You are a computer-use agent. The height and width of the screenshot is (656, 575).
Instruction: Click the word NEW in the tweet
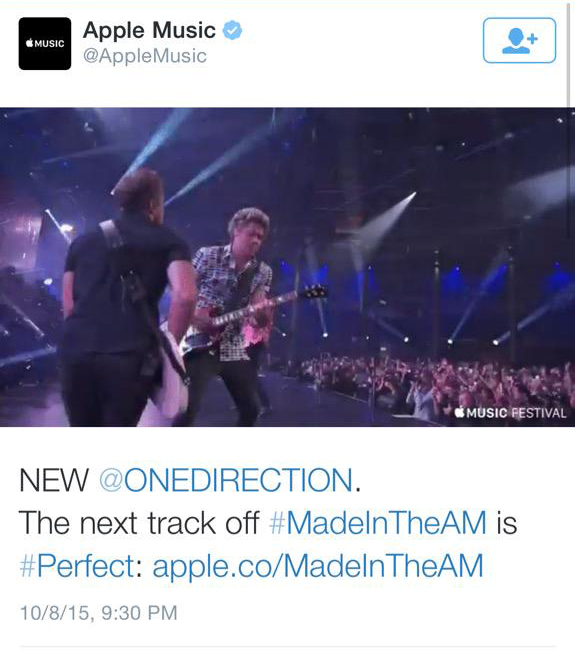pyautogui.click(x=54, y=480)
